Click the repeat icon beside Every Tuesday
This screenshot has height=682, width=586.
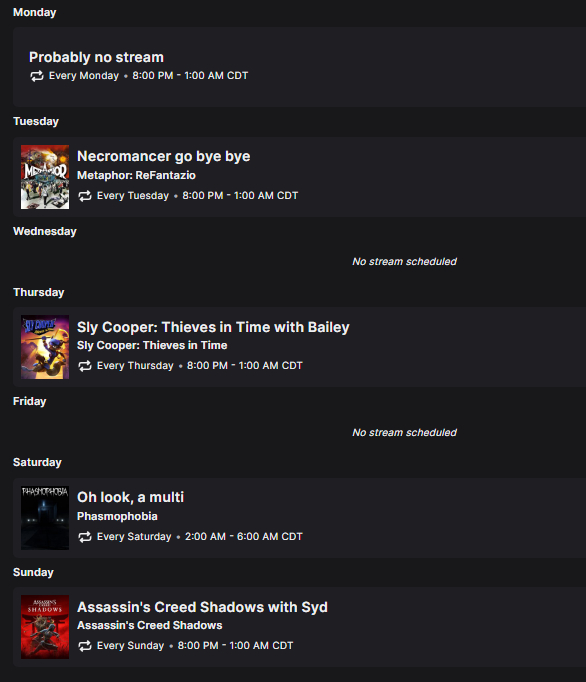85,196
